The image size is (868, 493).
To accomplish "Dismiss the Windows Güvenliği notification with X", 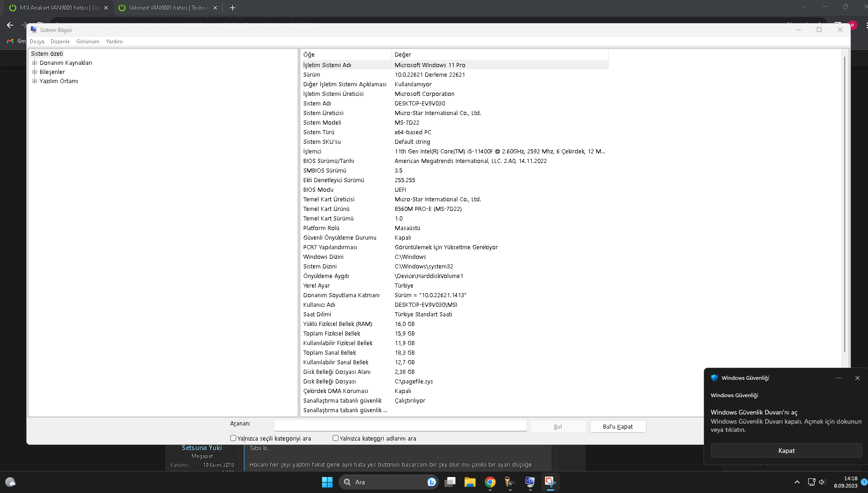I will tap(857, 378).
